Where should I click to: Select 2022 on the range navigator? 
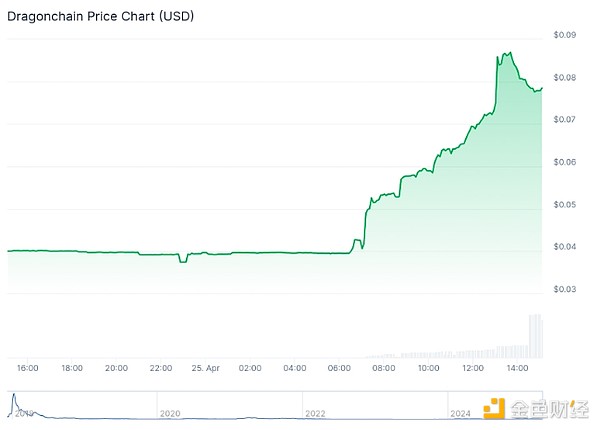coord(315,413)
